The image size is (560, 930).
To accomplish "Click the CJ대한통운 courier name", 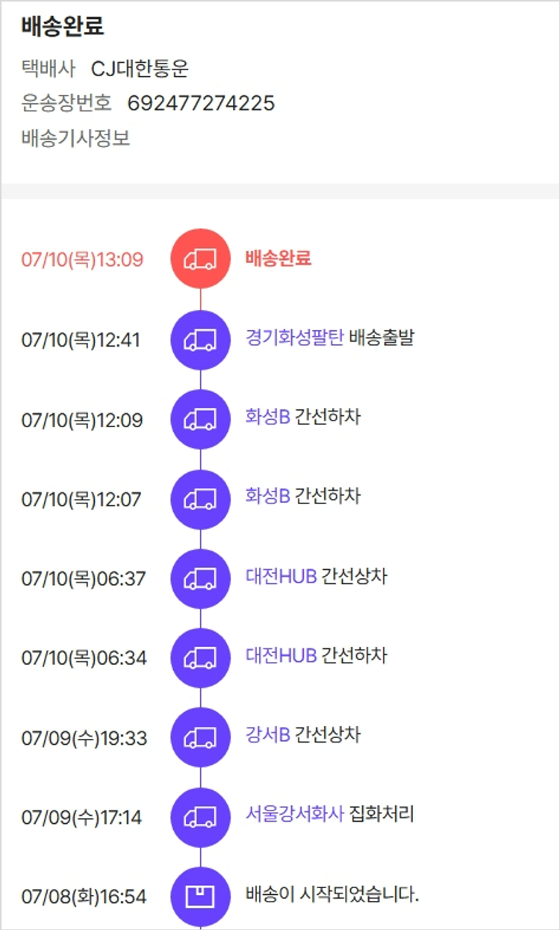I will (x=140, y=69).
